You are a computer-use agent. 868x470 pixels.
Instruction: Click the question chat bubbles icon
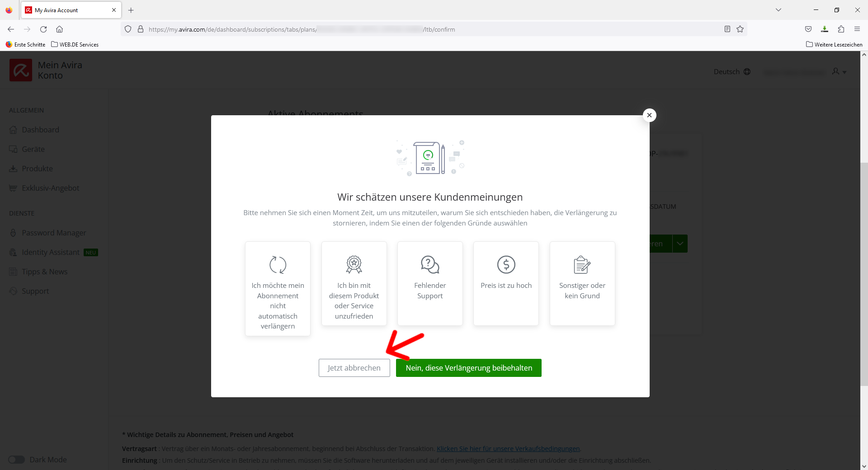(x=430, y=265)
